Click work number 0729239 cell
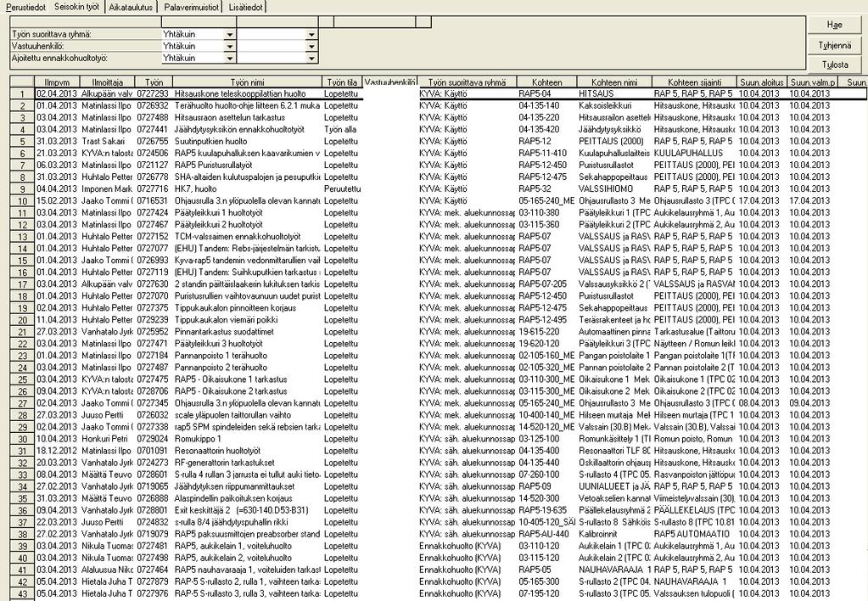Viewport: 868px width, 601px height. click(153, 320)
